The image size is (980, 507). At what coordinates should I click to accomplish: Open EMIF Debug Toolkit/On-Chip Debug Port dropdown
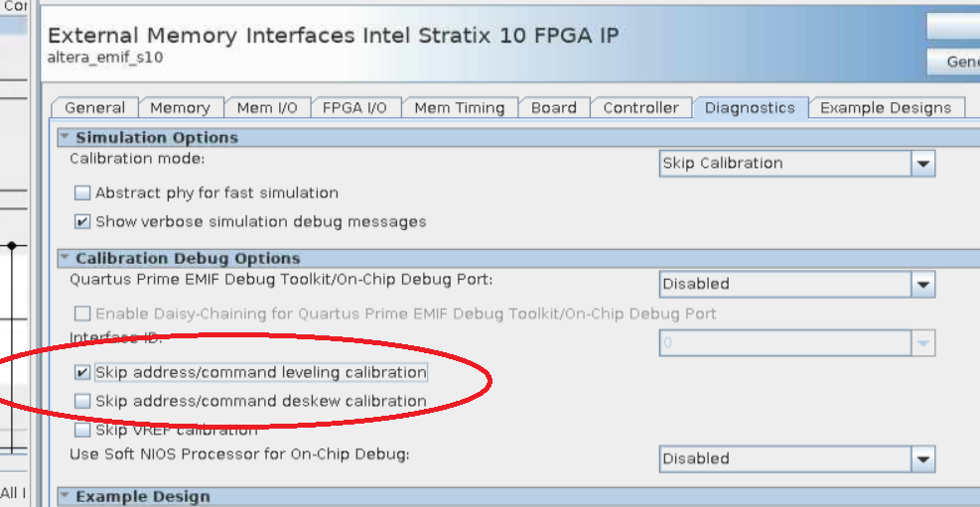923,285
